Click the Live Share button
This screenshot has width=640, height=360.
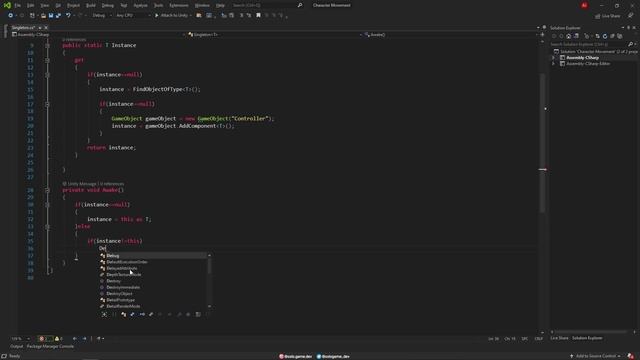click(x=607, y=16)
